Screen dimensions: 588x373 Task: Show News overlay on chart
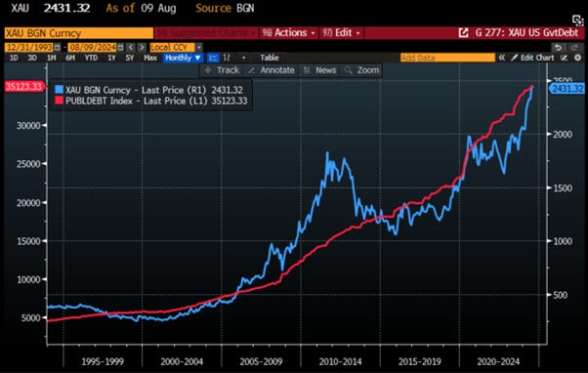pyautogui.click(x=319, y=70)
